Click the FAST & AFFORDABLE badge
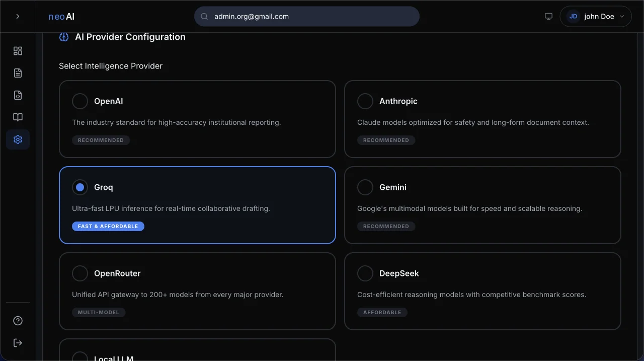Screen dimensions: 644x361 (x=108, y=226)
